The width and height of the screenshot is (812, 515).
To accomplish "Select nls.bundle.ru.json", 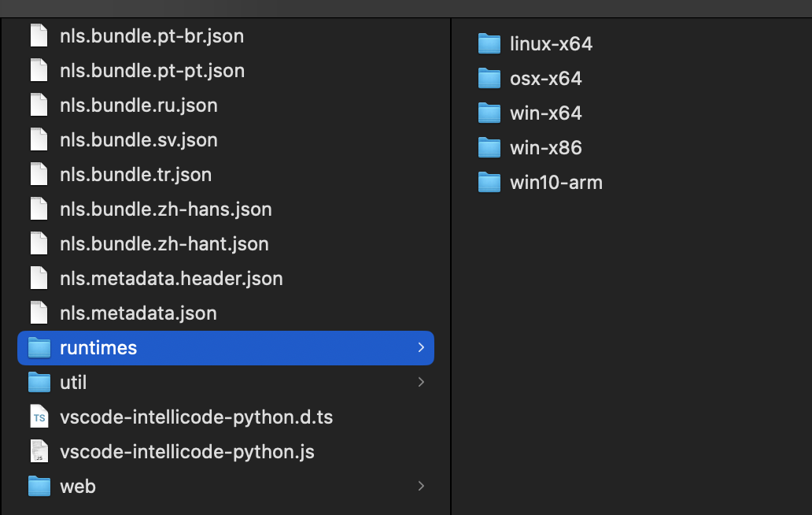I will 138,105.
